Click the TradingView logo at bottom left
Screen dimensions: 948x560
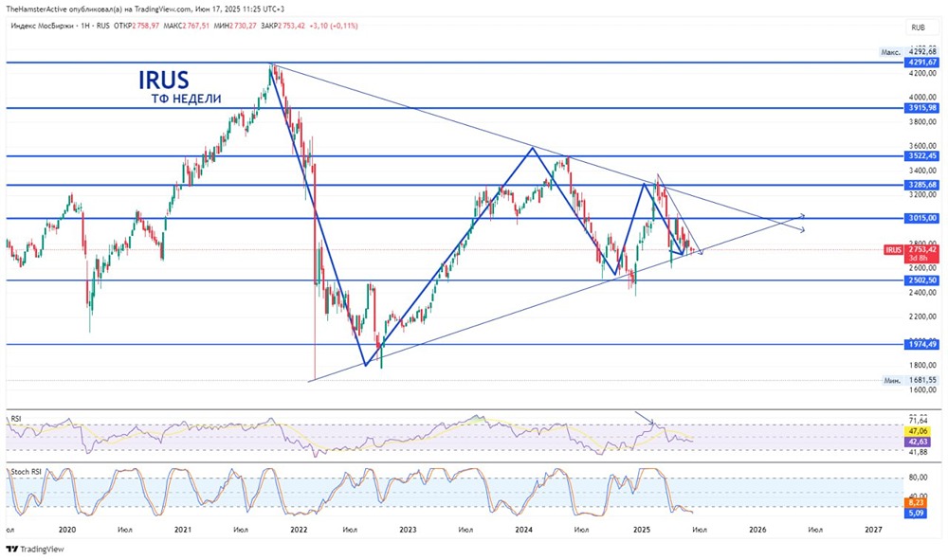(35, 550)
